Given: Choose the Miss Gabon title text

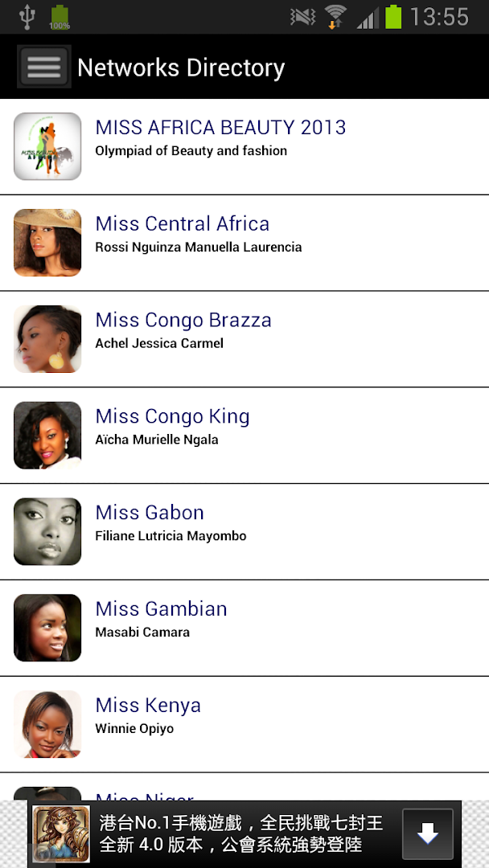Looking at the screenshot, I should [150, 513].
